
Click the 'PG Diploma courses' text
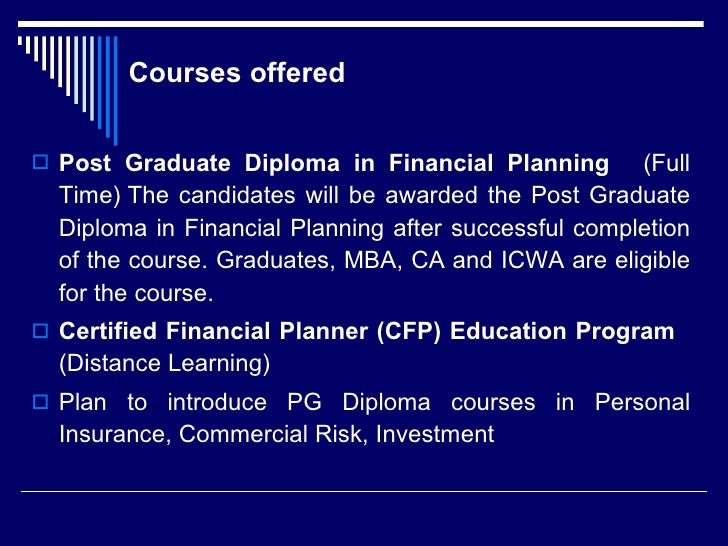click(x=411, y=403)
